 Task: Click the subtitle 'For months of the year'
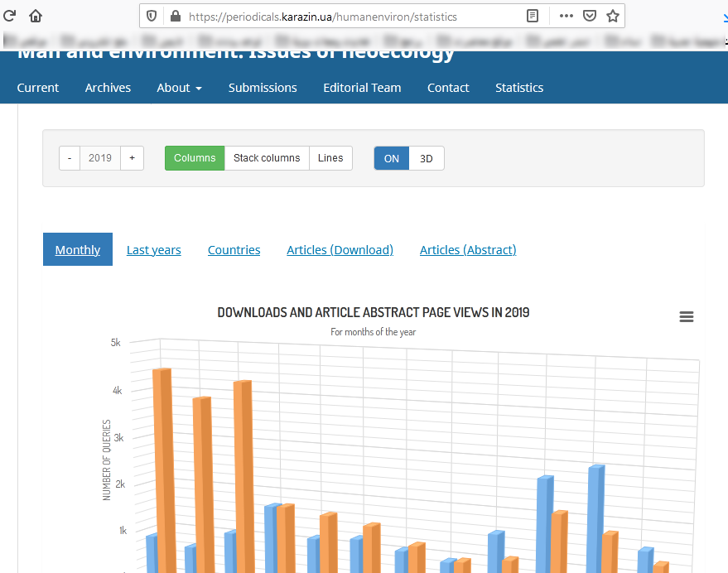pyautogui.click(x=374, y=332)
